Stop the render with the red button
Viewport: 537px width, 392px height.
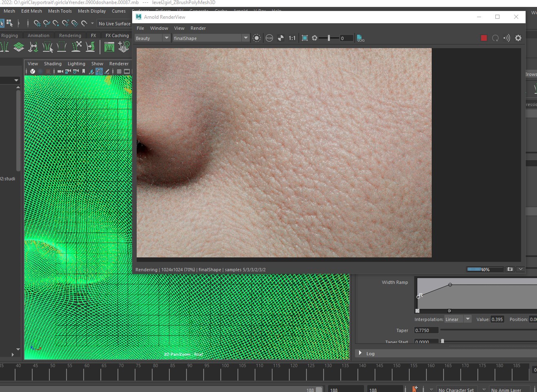tap(484, 38)
